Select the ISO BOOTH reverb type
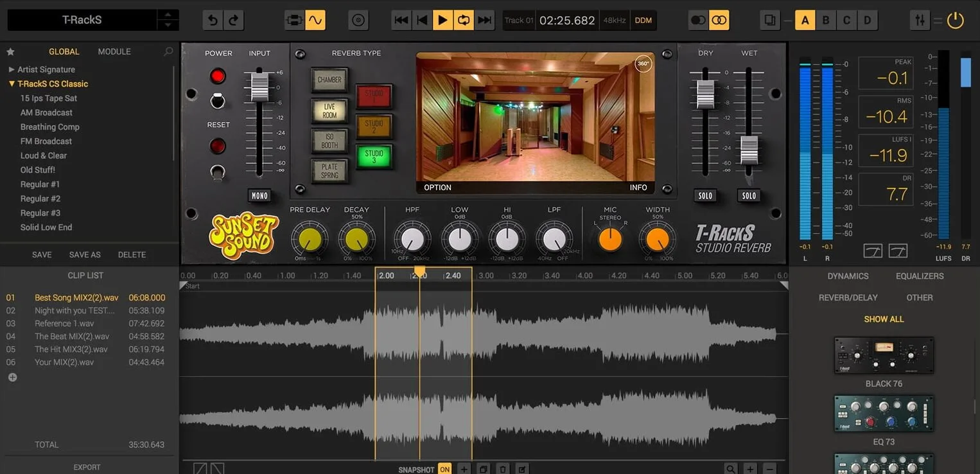The height and width of the screenshot is (474, 980). coord(329,141)
